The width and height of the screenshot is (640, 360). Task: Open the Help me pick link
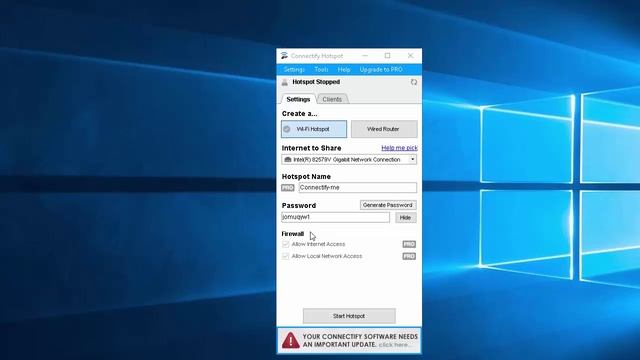coord(399,148)
